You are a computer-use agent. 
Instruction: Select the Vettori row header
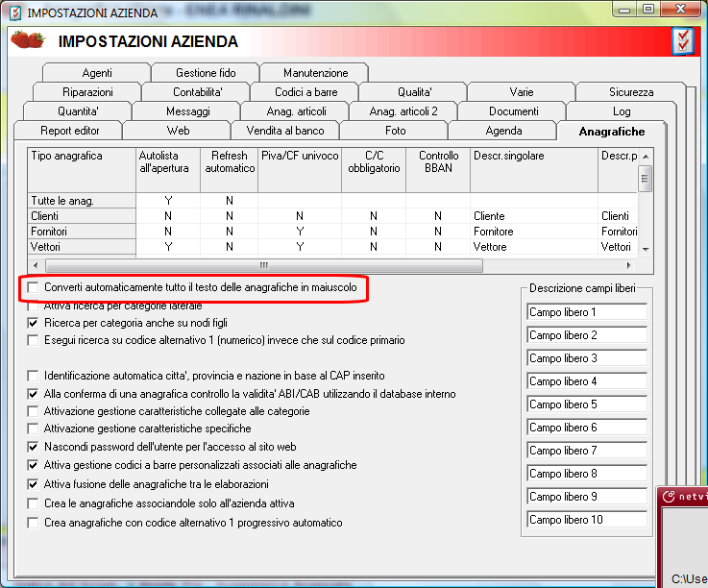point(82,247)
